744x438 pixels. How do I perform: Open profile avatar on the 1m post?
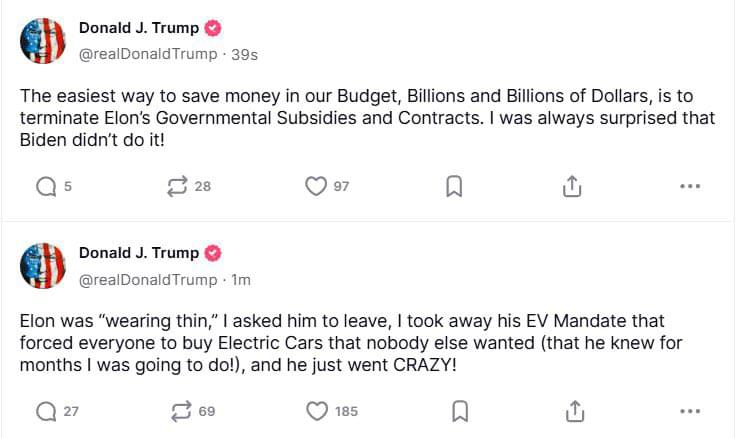click(43, 266)
